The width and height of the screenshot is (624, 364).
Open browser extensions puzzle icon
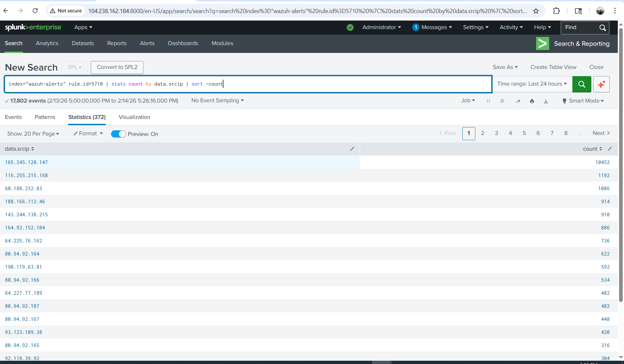556,11
